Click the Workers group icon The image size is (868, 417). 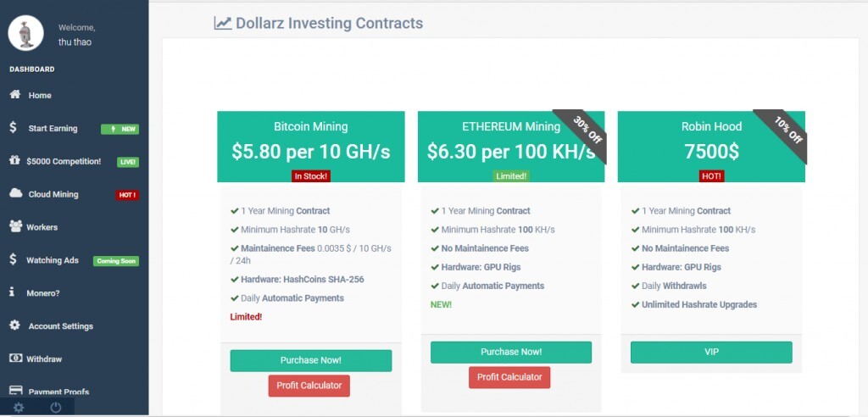coord(15,226)
